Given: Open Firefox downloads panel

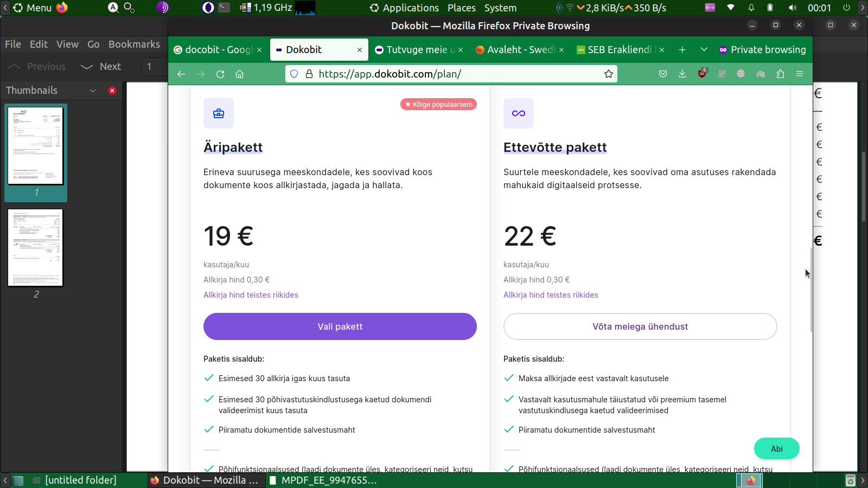Looking at the screenshot, I should tap(682, 74).
